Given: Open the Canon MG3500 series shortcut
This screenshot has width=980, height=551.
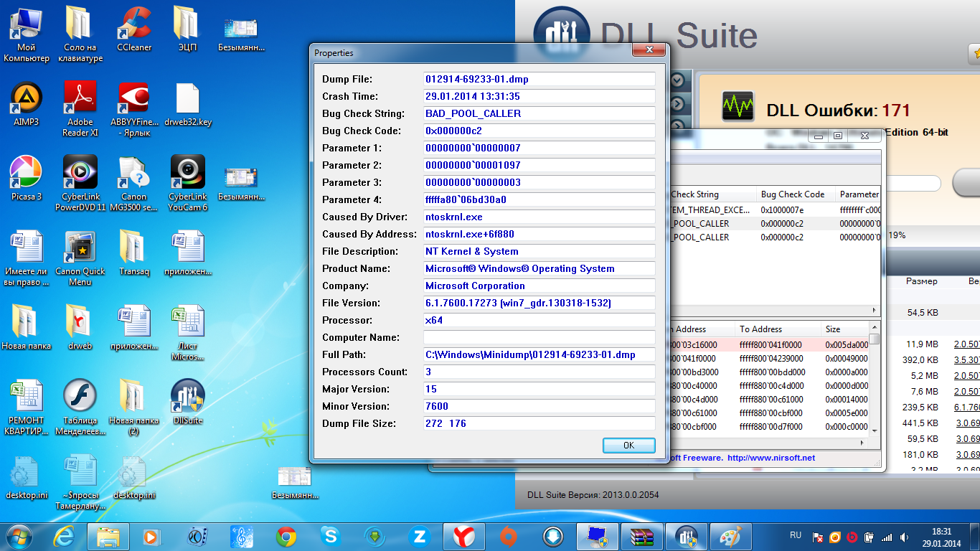Looking at the screenshot, I should (x=134, y=184).
